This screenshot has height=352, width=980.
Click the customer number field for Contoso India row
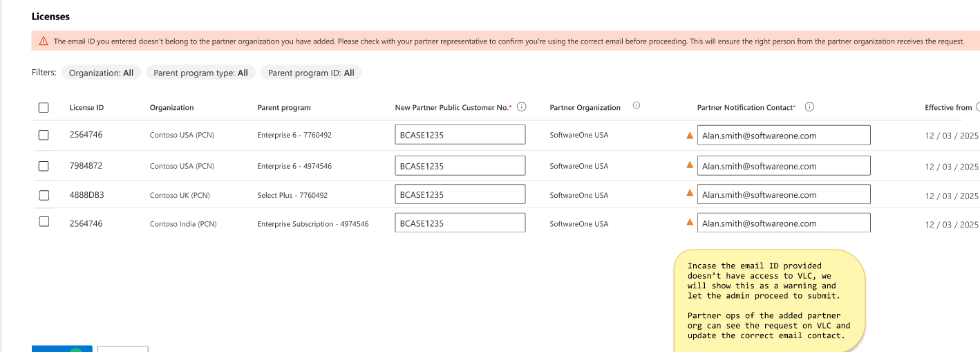[460, 223]
